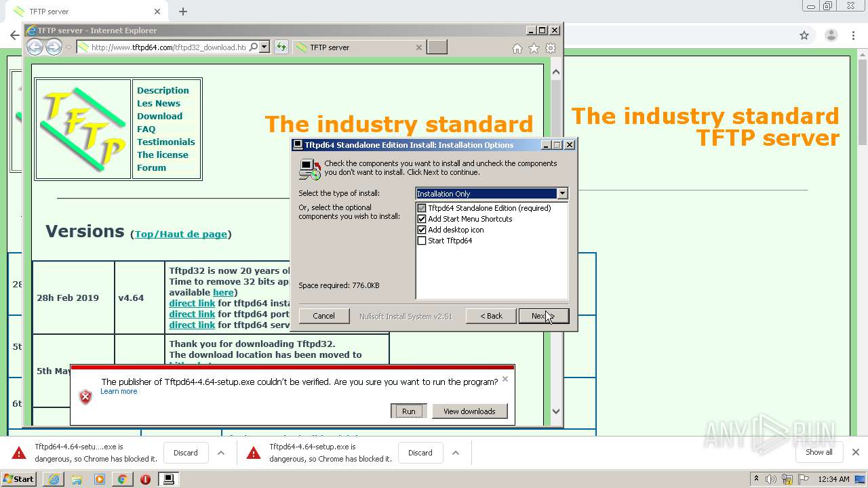The height and width of the screenshot is (488, 868).
Task: Uncheck Add desktop icon option
Action: pos(422,230)
